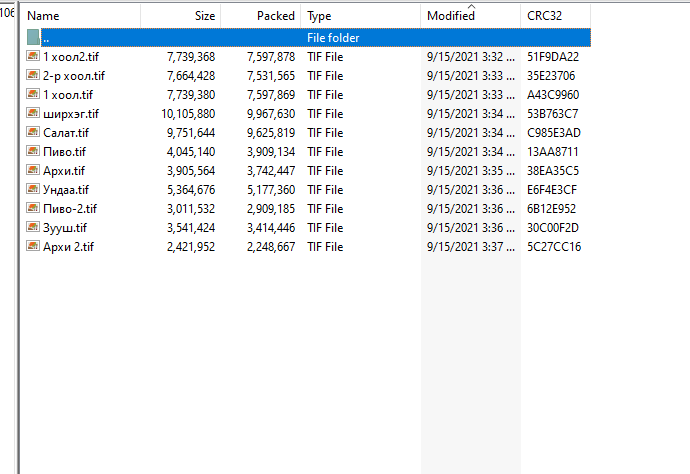Select the Пиво.tif file icon
Image resolution: width=690 pixels, height=474 pixels.
click(x=34, y=152)
